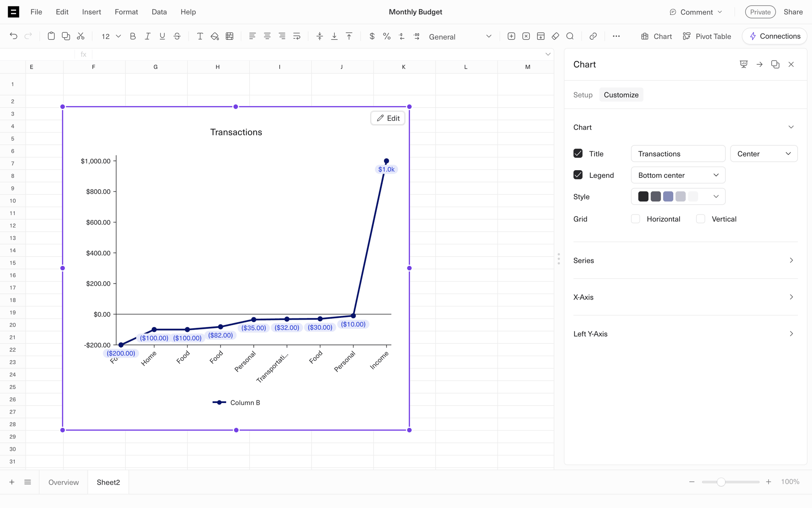
Task: Enable the Horizontal grid checkbox
Action: (636, 219)
